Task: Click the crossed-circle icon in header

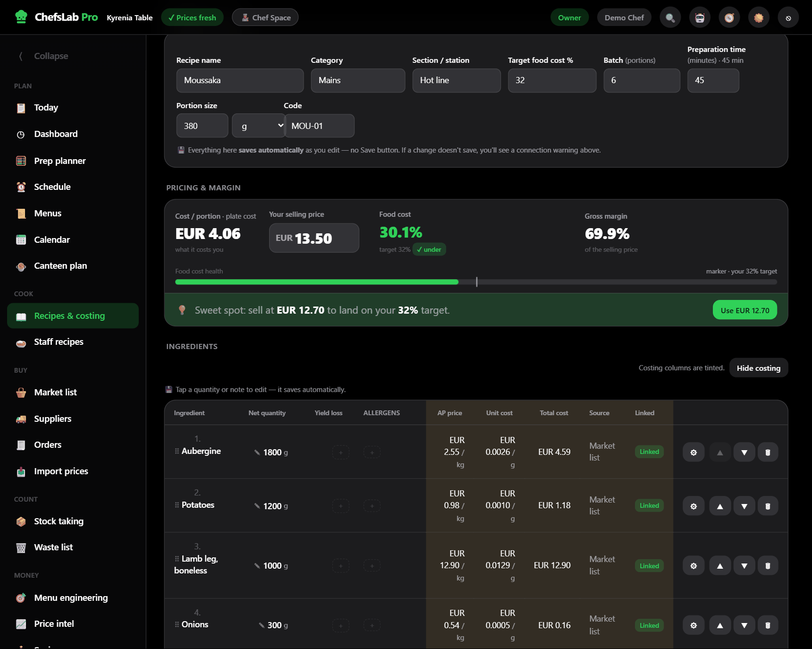Action: (788, 18)
